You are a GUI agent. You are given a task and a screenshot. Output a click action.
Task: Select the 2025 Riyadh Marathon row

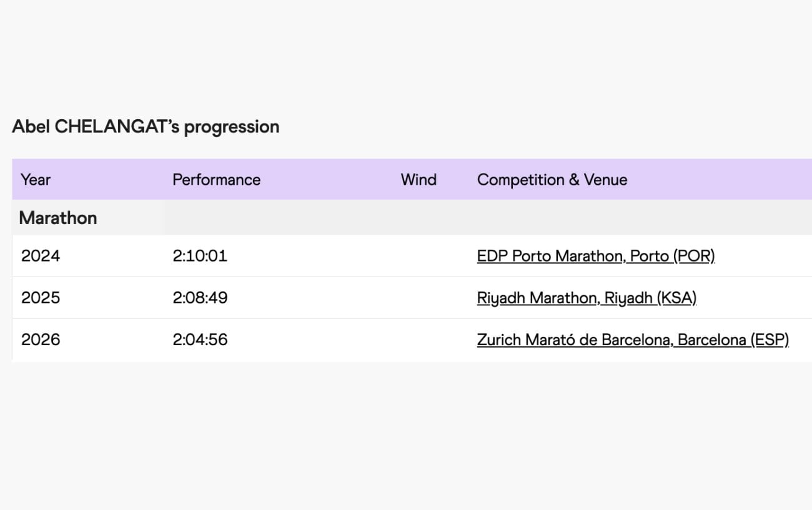[312, 298]
